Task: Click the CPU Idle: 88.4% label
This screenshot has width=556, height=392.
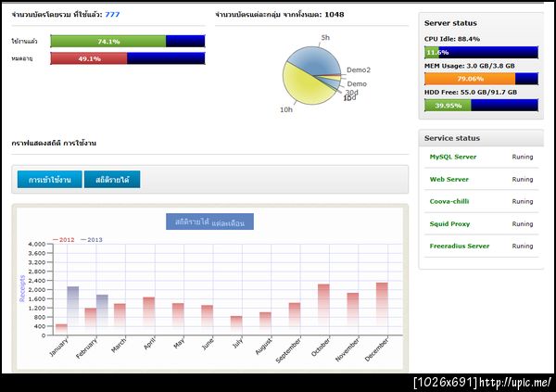Action: click(x=452, y=39)
